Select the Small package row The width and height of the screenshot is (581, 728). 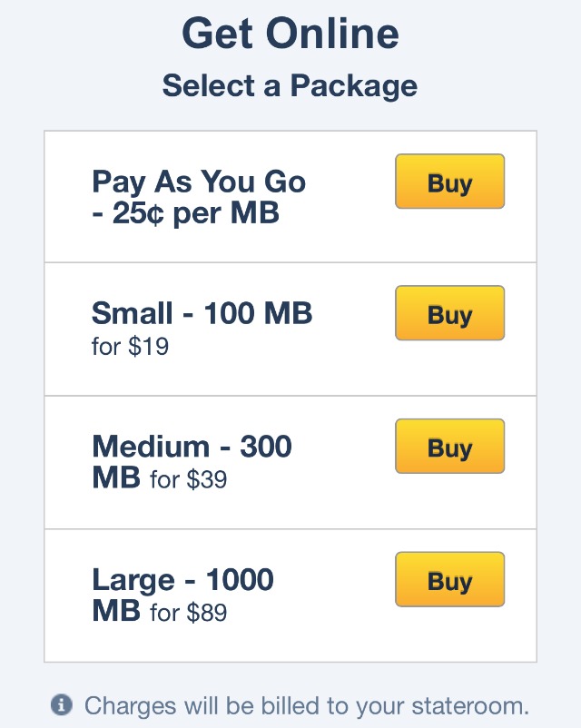click(x=290, y=330)
